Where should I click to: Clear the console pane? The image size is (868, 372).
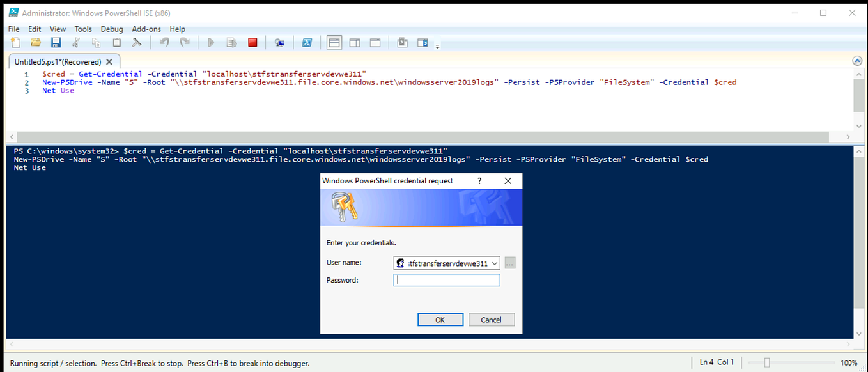coord(137,42)
